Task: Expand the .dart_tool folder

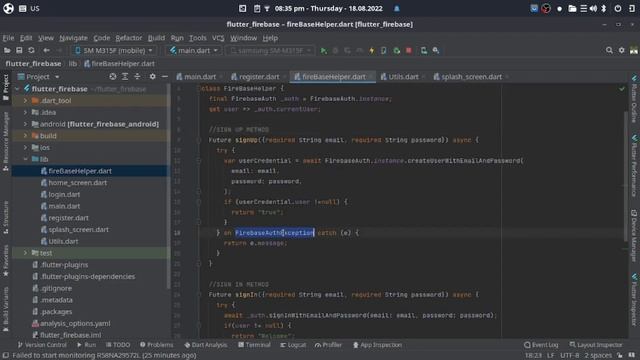Action: click(x=25, y=100)
